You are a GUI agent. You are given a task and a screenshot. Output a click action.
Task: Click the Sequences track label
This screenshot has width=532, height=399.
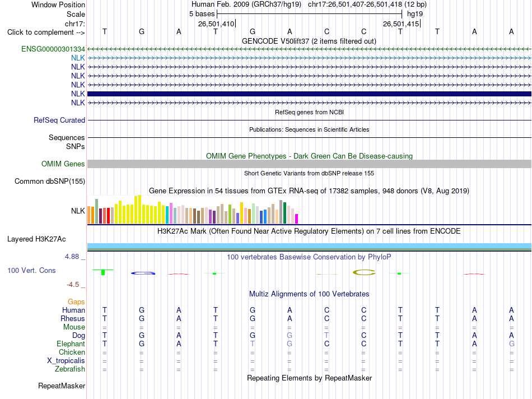pyautogui.click(x=67, y=137)
